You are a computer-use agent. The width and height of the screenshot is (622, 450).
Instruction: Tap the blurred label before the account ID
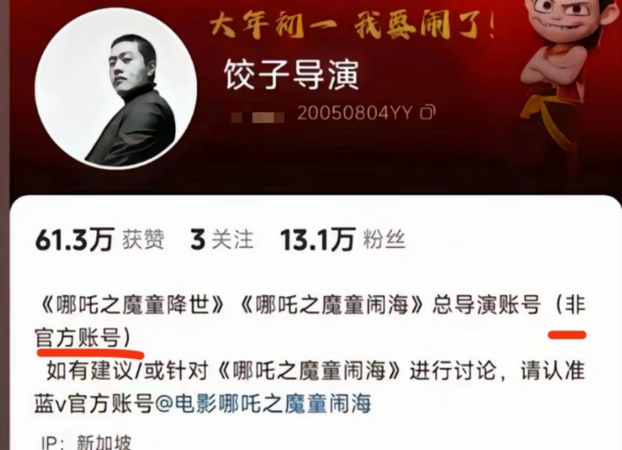pos(258,117)
